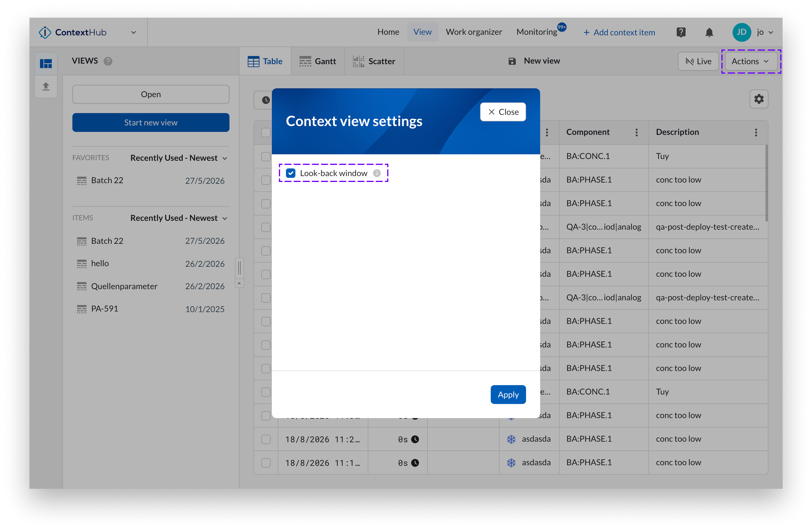The image size is (812, 530).
Task: Select the views panel layout icon
Action: (x=46, y=64)
